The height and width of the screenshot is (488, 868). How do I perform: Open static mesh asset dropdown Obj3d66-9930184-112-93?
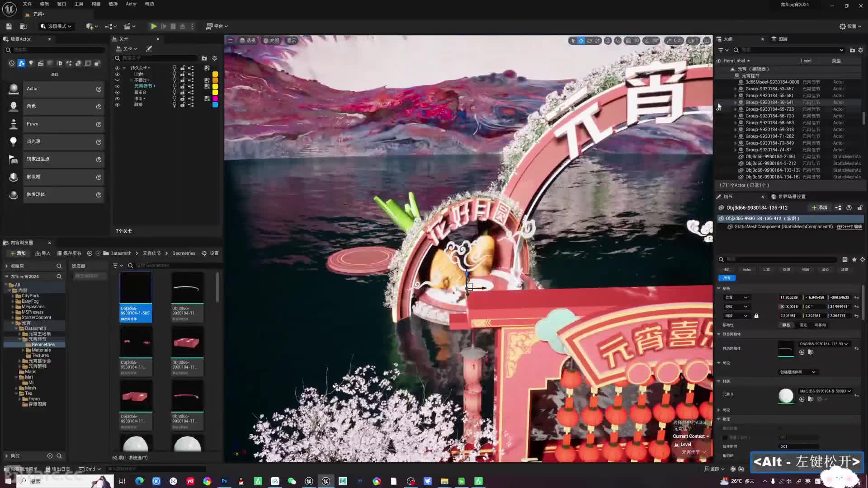824,344
